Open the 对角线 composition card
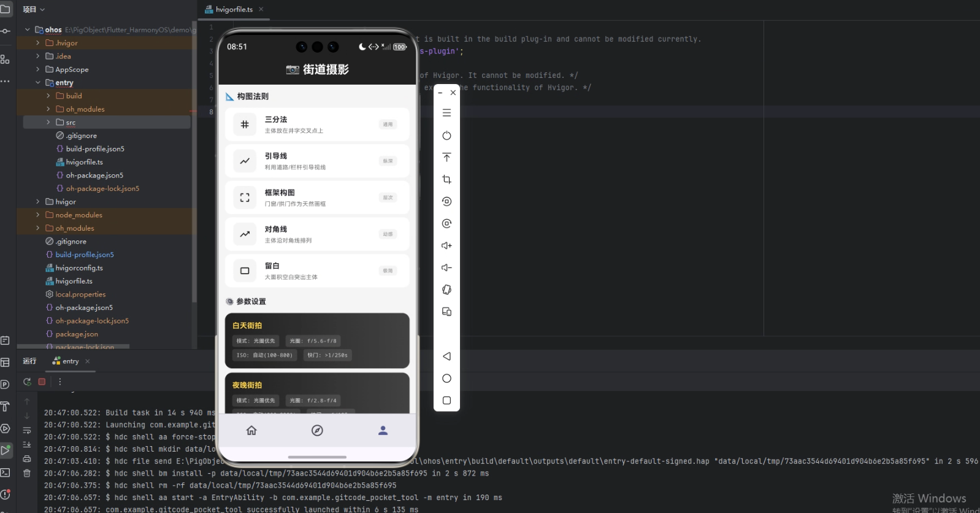 point(317,234)
